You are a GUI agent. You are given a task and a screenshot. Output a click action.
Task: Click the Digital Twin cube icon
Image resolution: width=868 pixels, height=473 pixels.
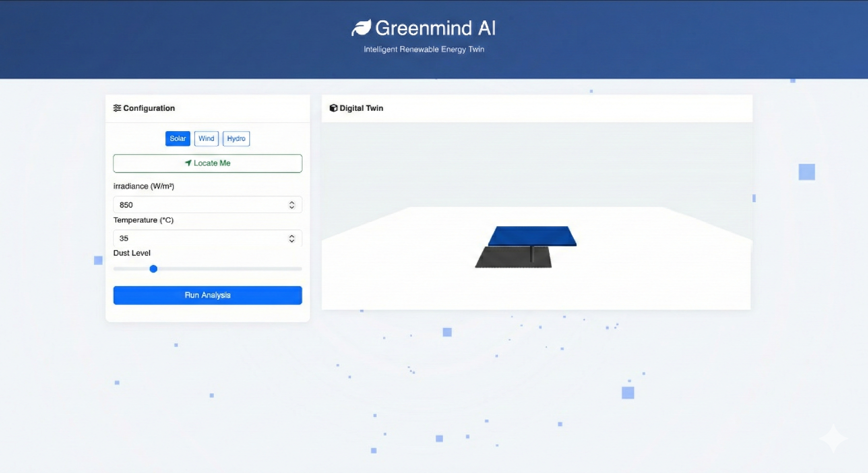click(333, 108)
